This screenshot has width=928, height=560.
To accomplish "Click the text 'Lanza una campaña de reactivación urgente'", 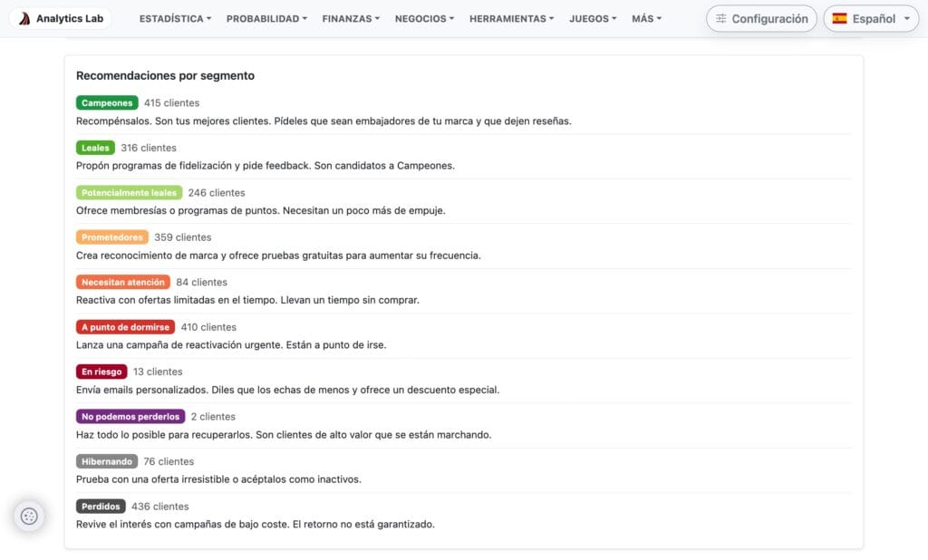I will coord(180,345).
